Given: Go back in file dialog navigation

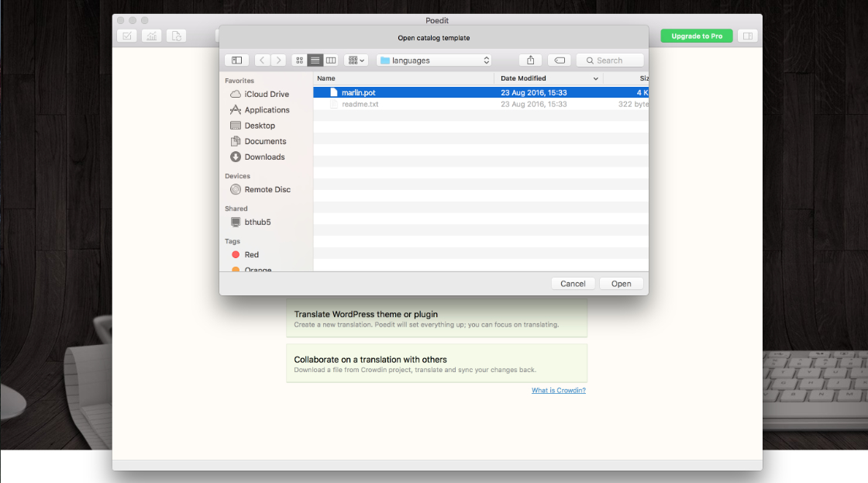Looking at the screenshot, I should click(263, 60).
